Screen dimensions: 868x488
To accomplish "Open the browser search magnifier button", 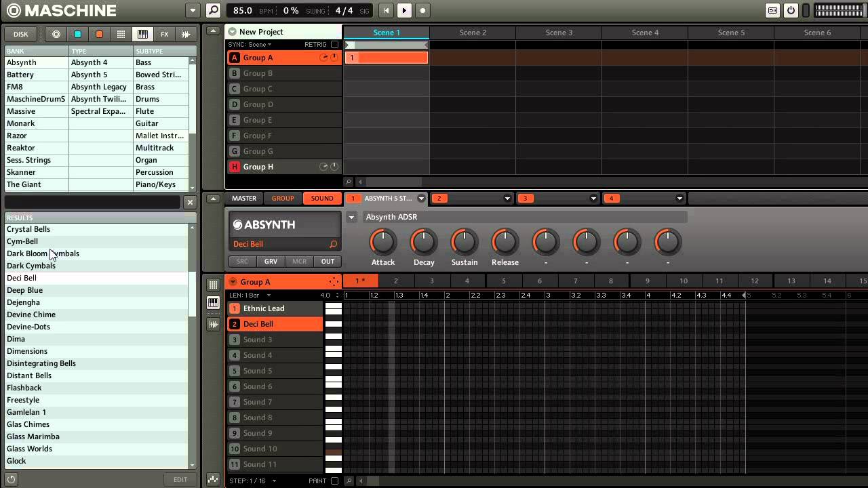I will coord(214,11).
